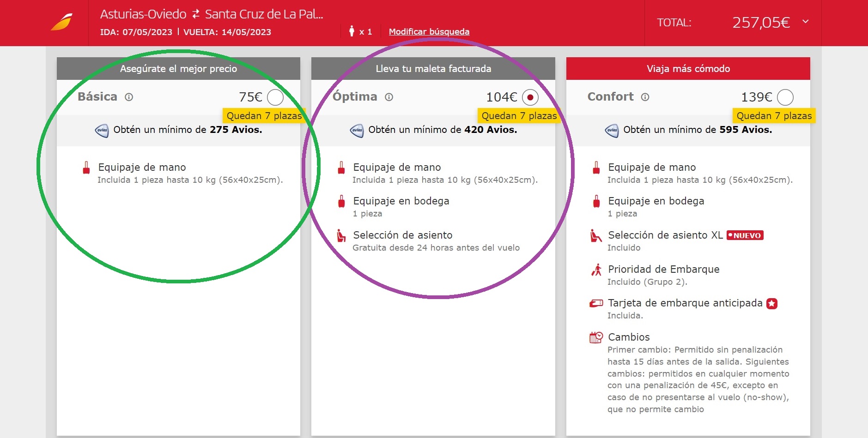Click the red star badge beside boarding pass
This screenshot has width=868, height=438.
(772, 303)
